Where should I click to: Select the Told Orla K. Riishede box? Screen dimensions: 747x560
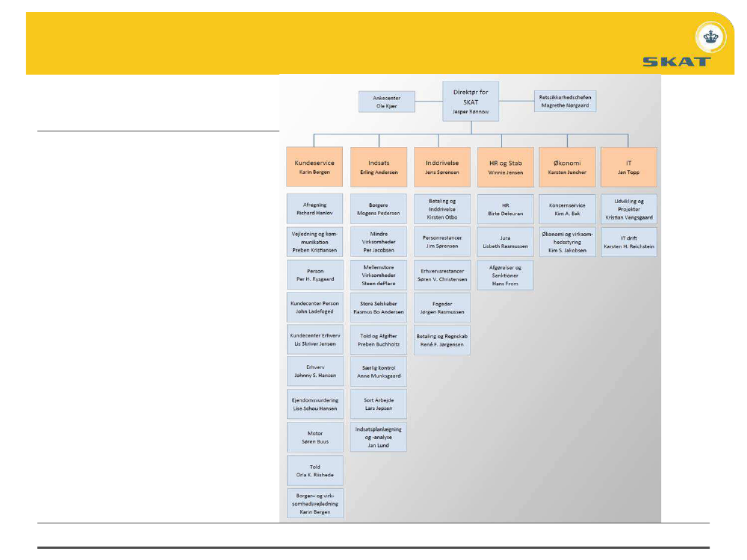click(x=315, y=470)
